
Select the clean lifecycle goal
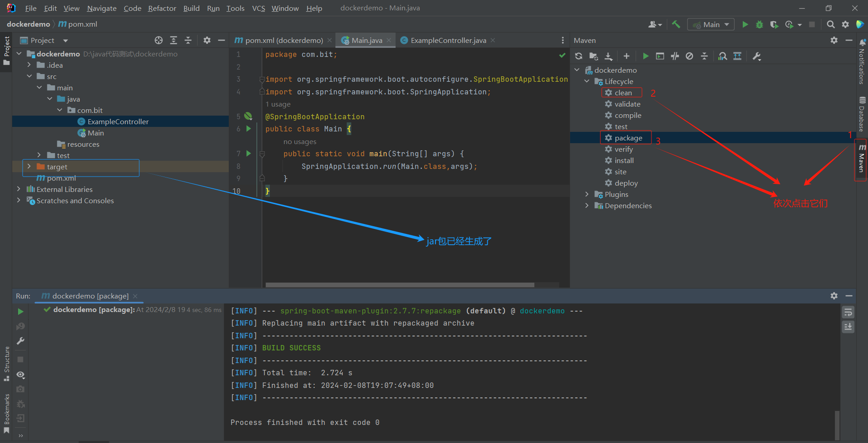[x=623, y=93]
